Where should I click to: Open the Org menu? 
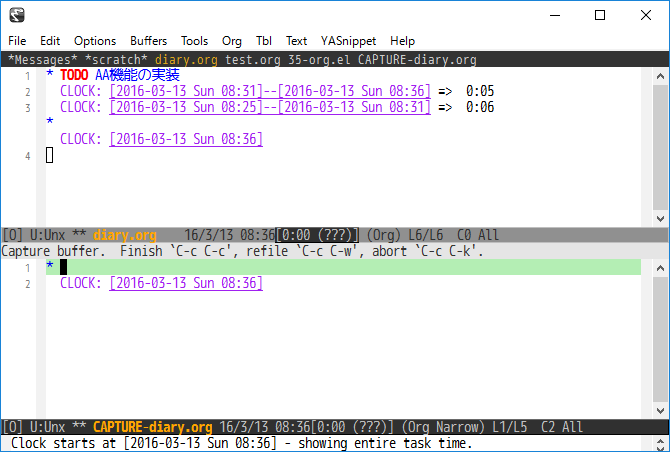coord(232,41)
